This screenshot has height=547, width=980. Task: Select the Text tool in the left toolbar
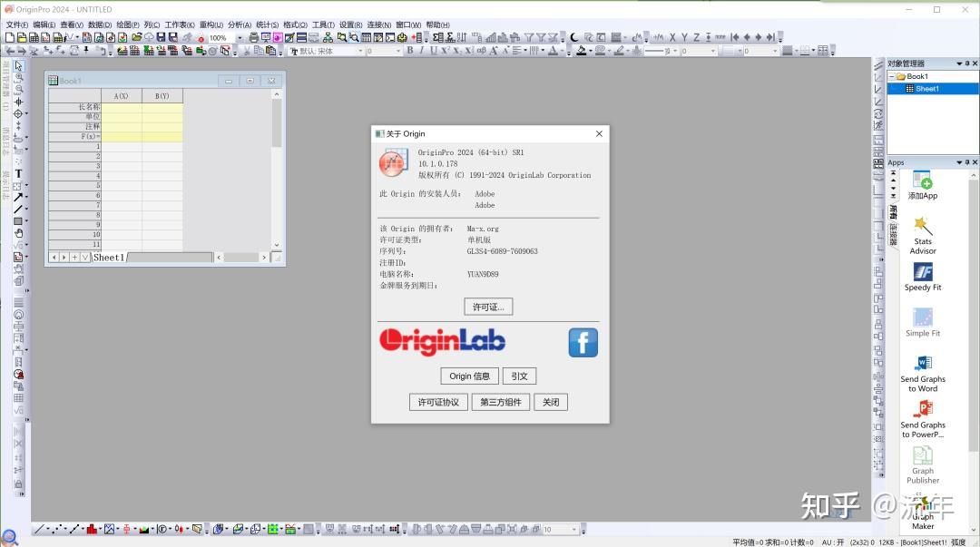(16, 172)
